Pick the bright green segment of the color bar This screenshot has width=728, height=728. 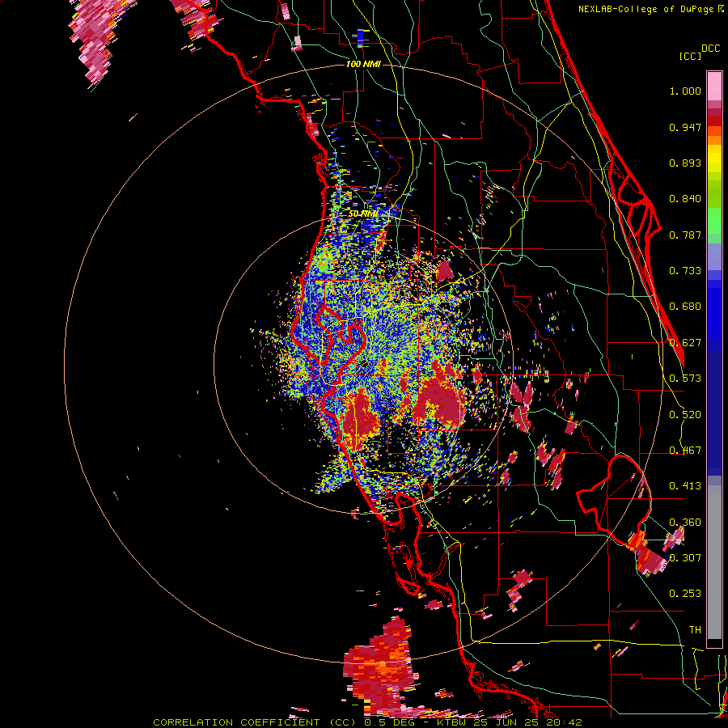[714, 221]
